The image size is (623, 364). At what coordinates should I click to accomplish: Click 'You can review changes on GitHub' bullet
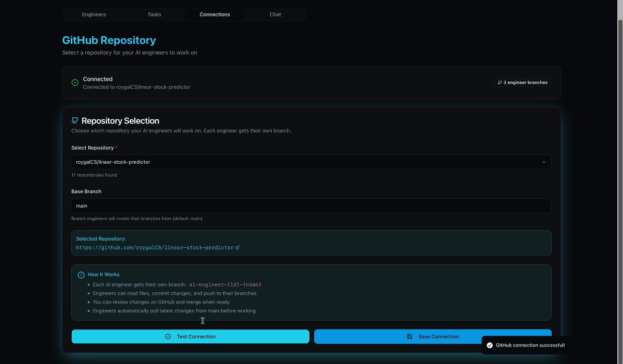coord(161,302)
